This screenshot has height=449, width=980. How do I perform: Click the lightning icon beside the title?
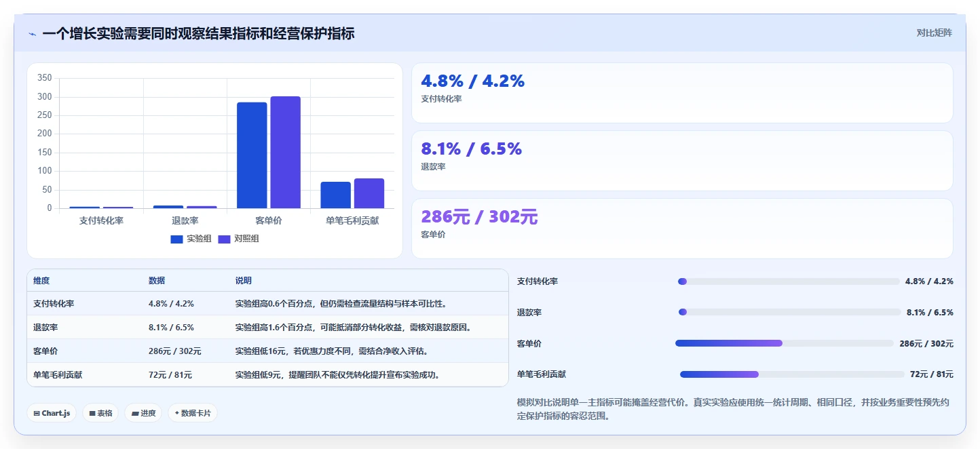(x=33, y=34)
